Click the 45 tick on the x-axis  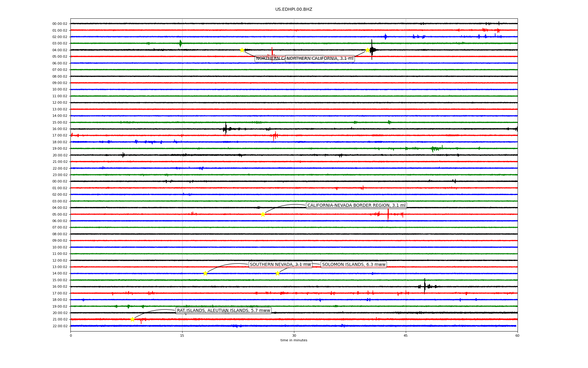point(406,335)
